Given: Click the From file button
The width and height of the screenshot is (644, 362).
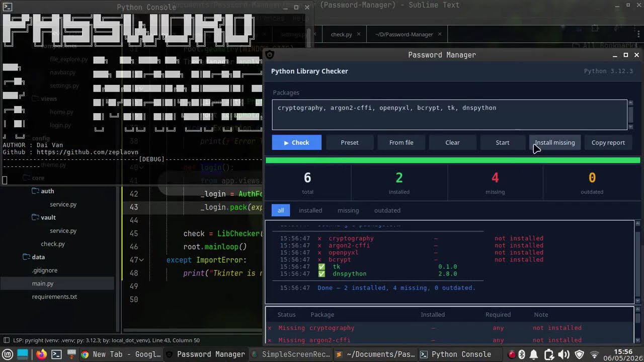Looking at the screenshot, I should [x=401, y=142].
